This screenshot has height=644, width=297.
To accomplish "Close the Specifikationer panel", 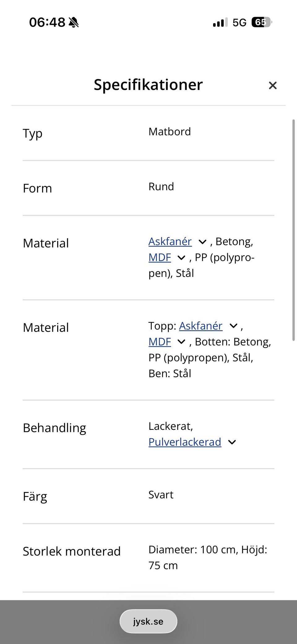I will click(273, 85).
